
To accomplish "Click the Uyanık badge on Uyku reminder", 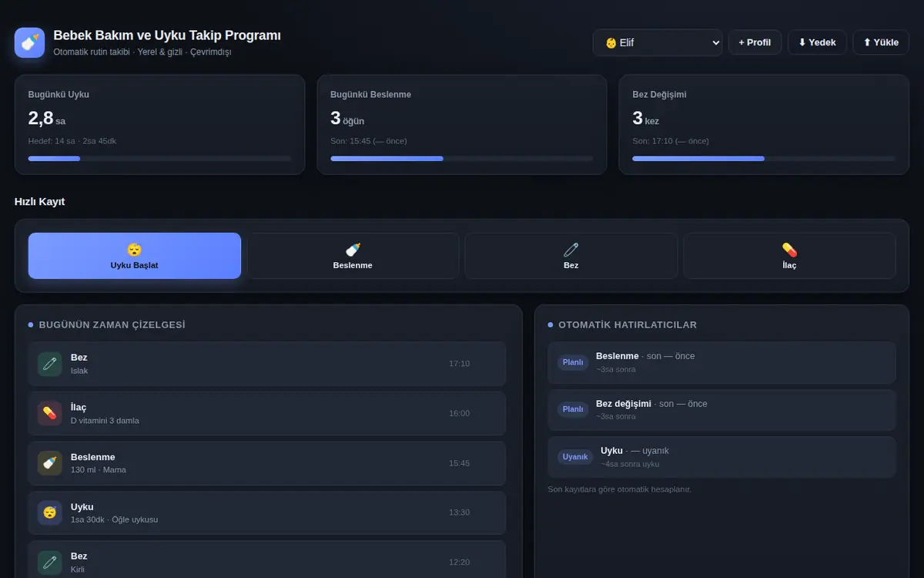I will tap(575, 457).
